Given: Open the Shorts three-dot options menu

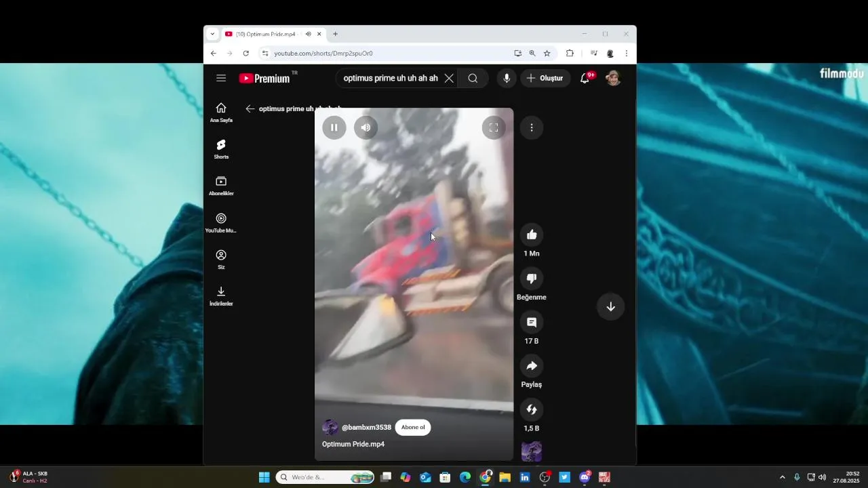Looking at the screenshot, I should click(x=532, y=127).
